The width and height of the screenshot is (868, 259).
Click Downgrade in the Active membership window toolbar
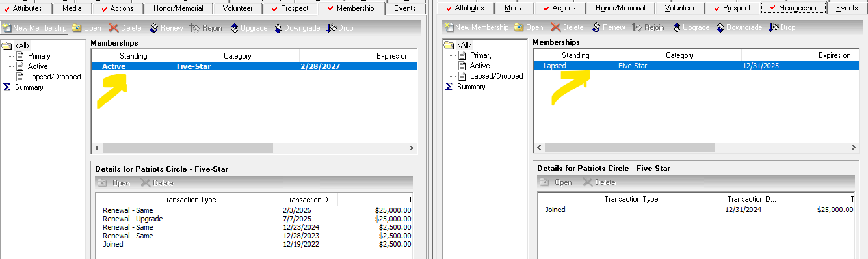pyautogui.click(x=297, y=28)
